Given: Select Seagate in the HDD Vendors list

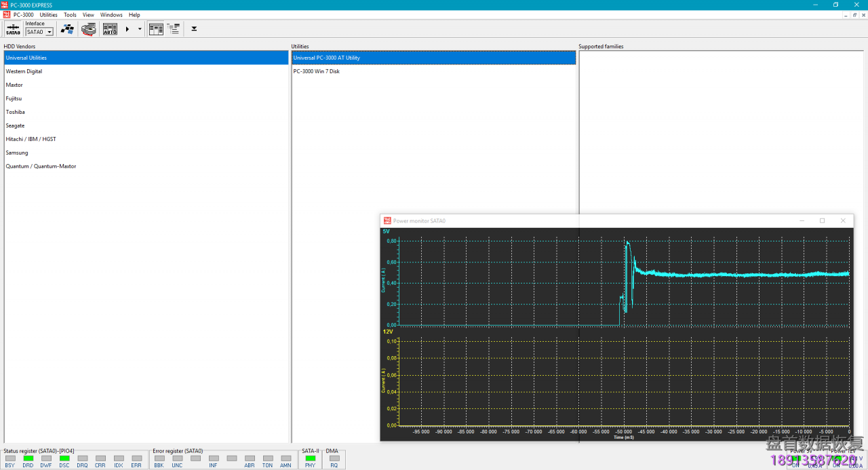Looking at the screenshot, I should pyautogui.click(x=15, y=125).
